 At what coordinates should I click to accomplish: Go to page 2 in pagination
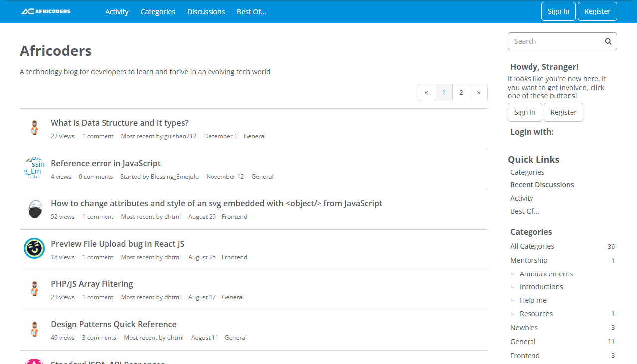point(461,92)
